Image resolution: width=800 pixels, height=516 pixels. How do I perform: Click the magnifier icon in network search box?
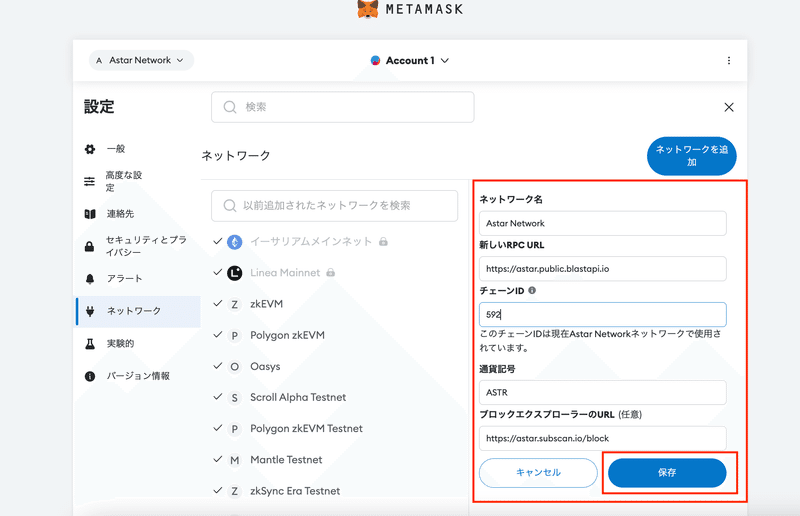(x=230, y=206)
